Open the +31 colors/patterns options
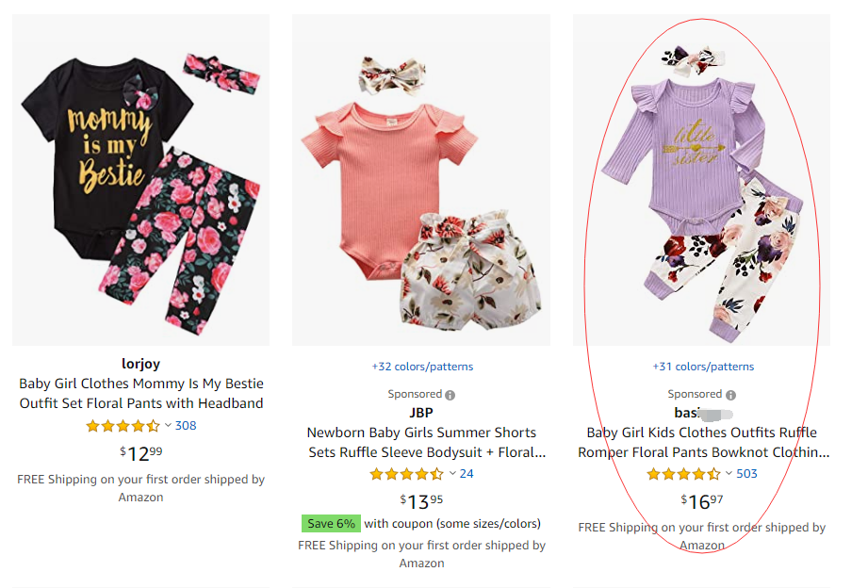868x588 pixels. coord(703,367)
